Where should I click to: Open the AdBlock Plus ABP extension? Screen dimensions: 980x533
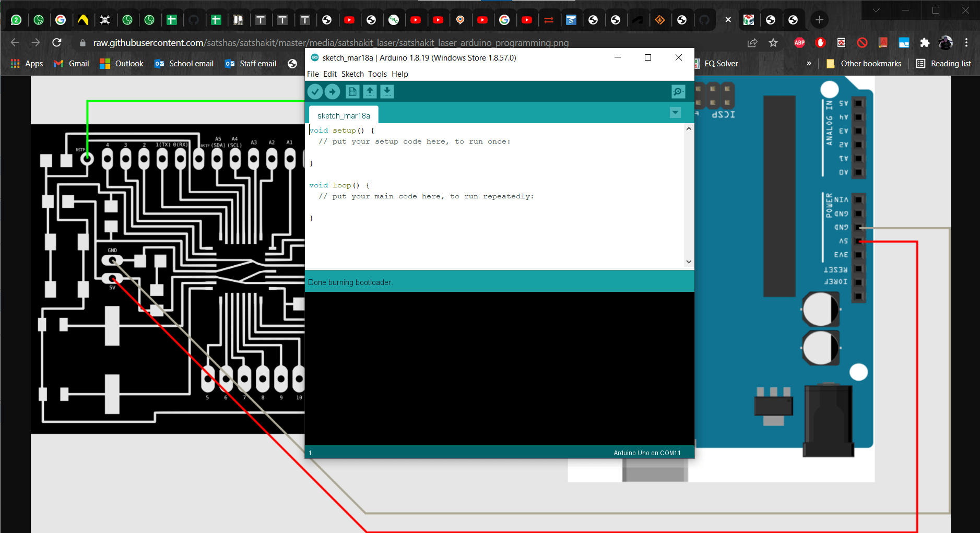point(799,43)
